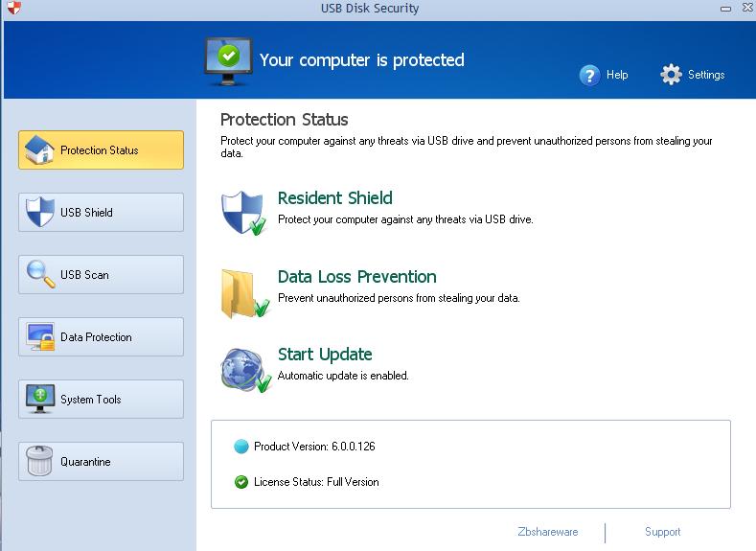Viewport: 756px width, 551px height.
Task: Click the 'Product Version: 6.0.0.126' text
Action: click(x=314, y=447)
